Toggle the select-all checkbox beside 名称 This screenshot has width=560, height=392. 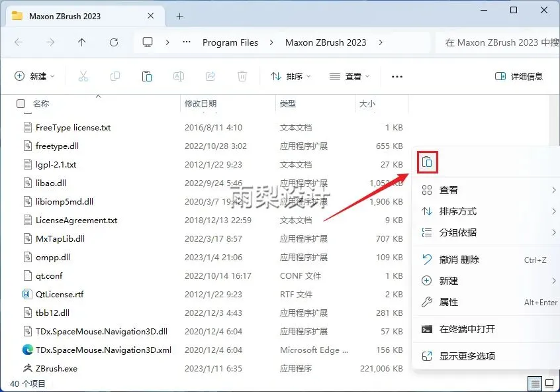[21, 103]
